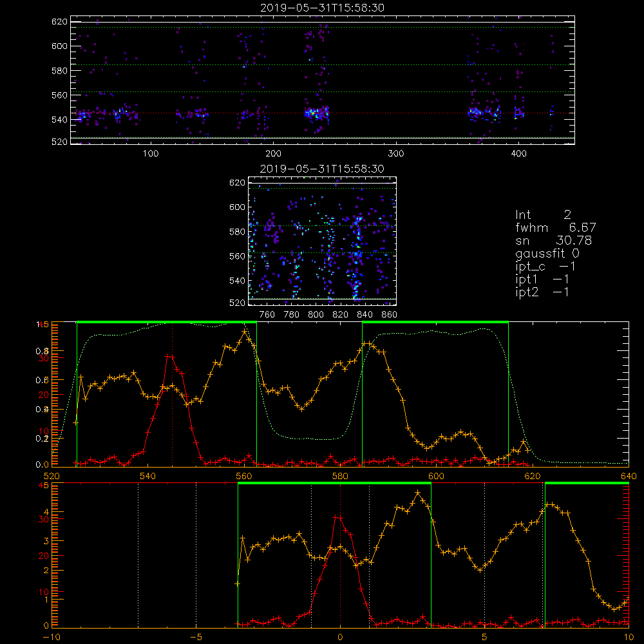
Task: Click right thick green bar on third plot
Action: [x=435, y=322]
